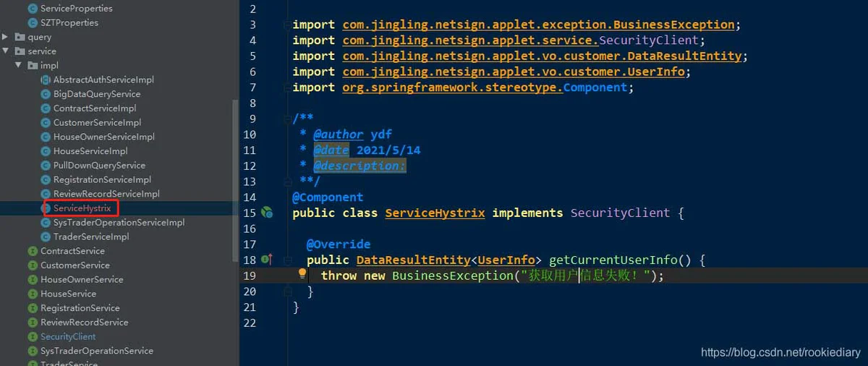Click the class icon beside SZTProperties
The image size is (868, 366).
coord(33,22)
